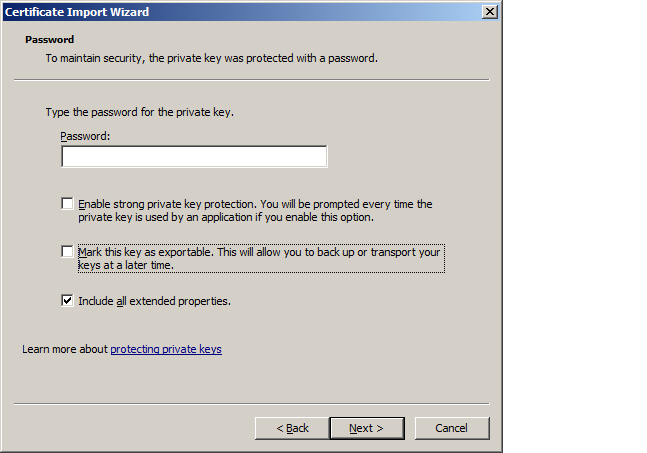Click 'keys at a later time' label line
This screenshot has width=647, height=453.
tap(126, 265)
